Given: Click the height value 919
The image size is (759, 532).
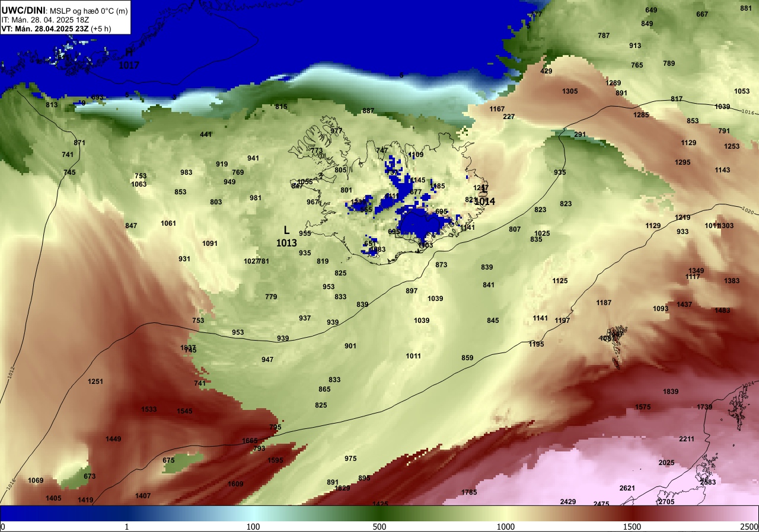Looking at the screenshot, I should click(x=222, y=164).
